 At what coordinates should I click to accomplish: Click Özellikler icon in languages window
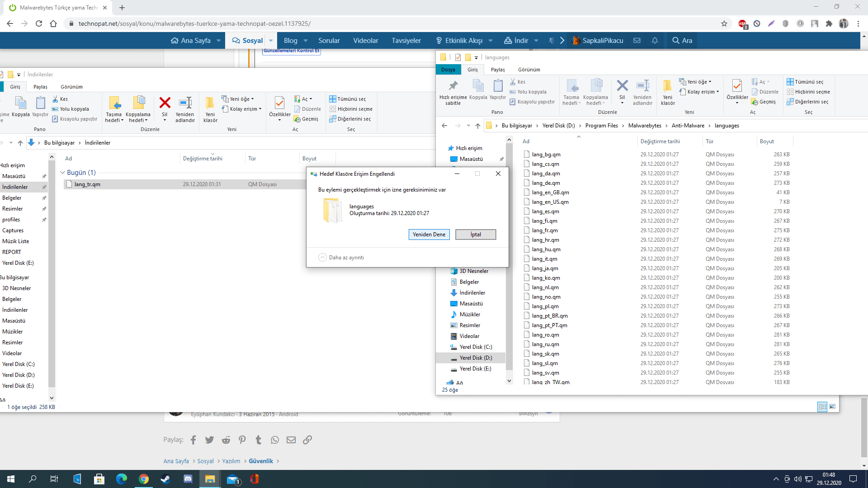(x=737, y=86)
